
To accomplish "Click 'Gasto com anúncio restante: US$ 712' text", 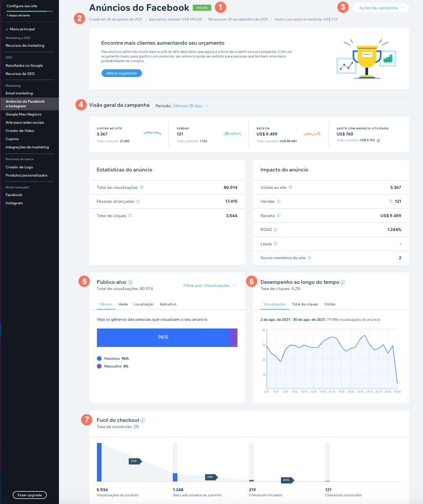I will click(x=306, y=20).
